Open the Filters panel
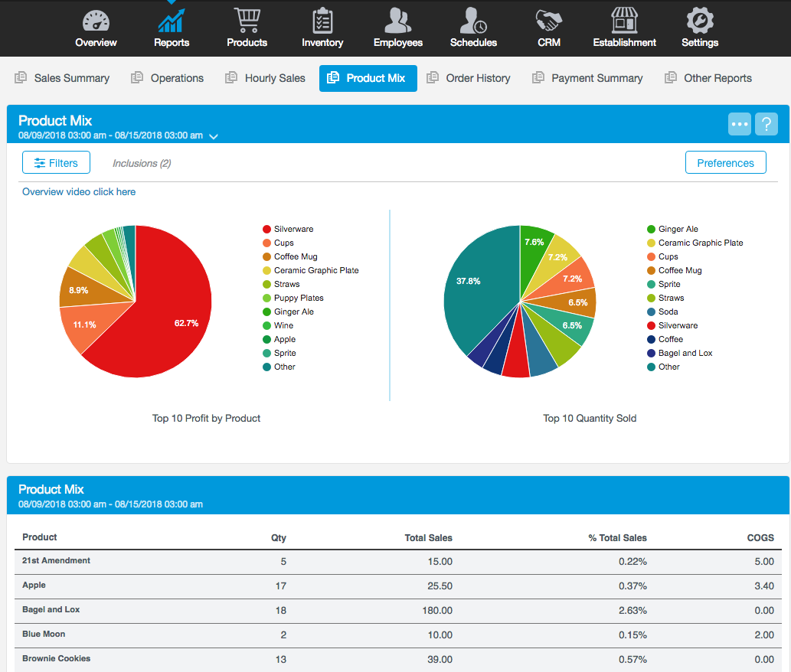 [x=56, y=162]
